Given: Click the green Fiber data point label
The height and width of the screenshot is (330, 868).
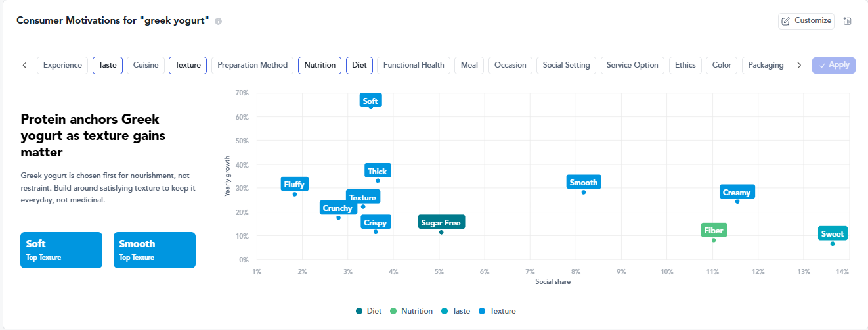Looking at the screenshot, I should tap(714, 230).
